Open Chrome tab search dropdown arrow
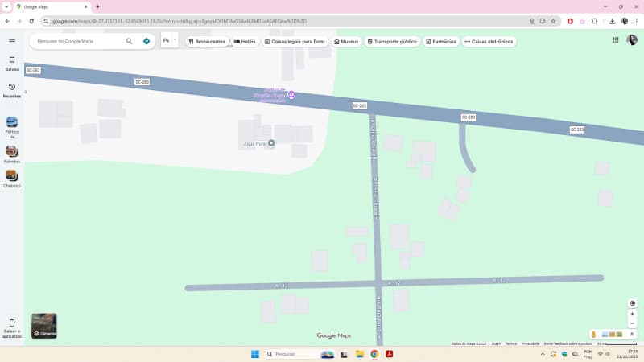644x362 pixels. (x=6, y=6)
